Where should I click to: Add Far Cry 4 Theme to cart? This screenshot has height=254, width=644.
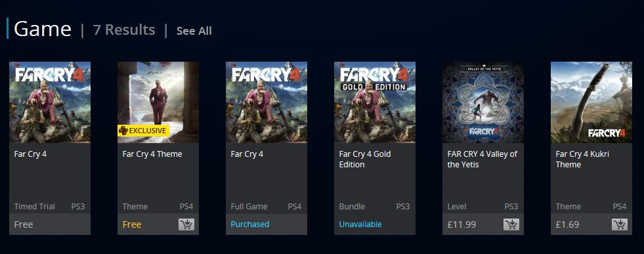(186, 224)
